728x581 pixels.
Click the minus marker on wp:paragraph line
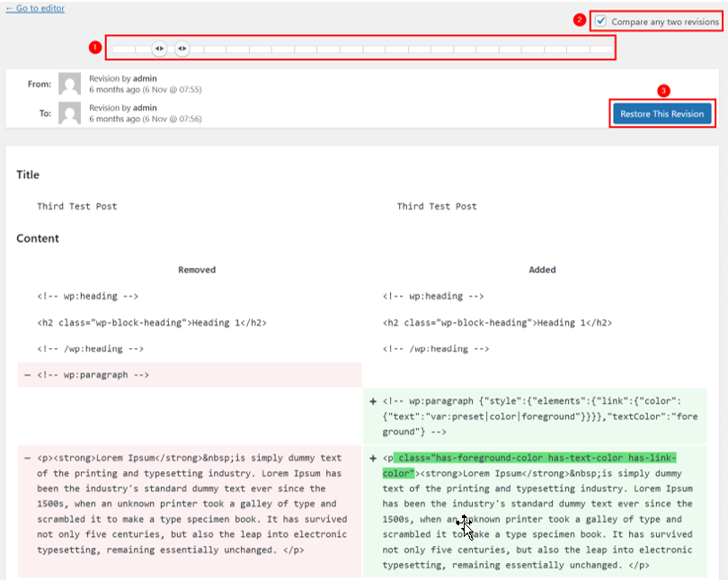point(26,374)
